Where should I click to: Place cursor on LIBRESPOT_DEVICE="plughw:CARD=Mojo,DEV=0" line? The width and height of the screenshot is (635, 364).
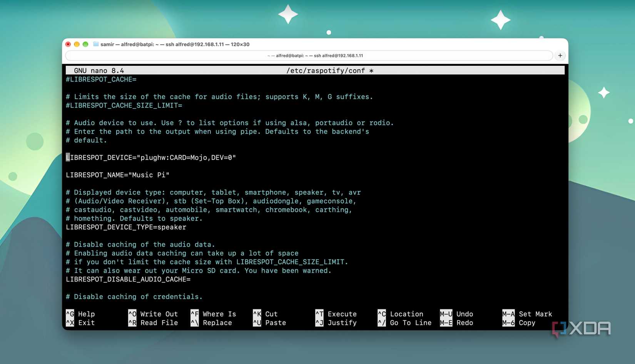[x=151, y=157]
